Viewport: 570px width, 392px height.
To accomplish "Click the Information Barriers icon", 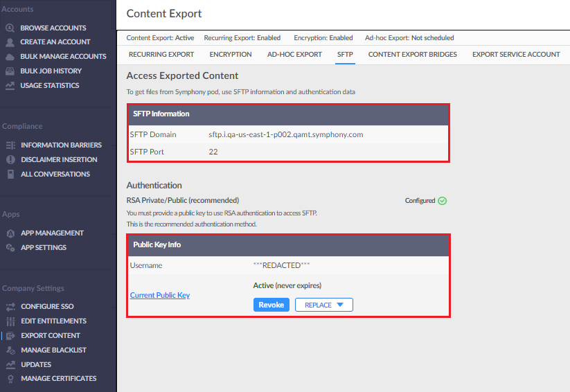I will coord(10,145).
